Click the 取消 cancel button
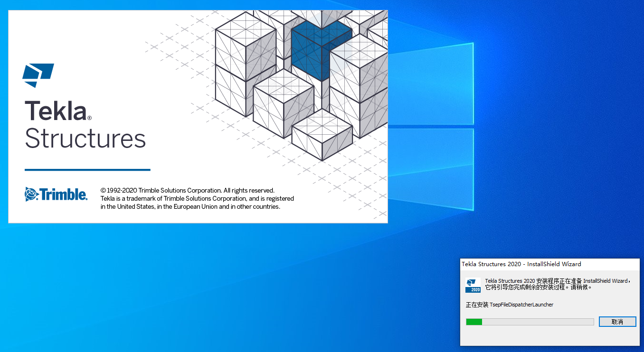The width and height of the screenshot is (644, 352). click(617, 322)
